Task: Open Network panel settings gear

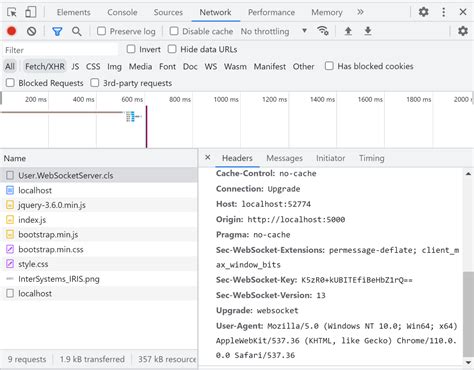Action: point(463,31)
